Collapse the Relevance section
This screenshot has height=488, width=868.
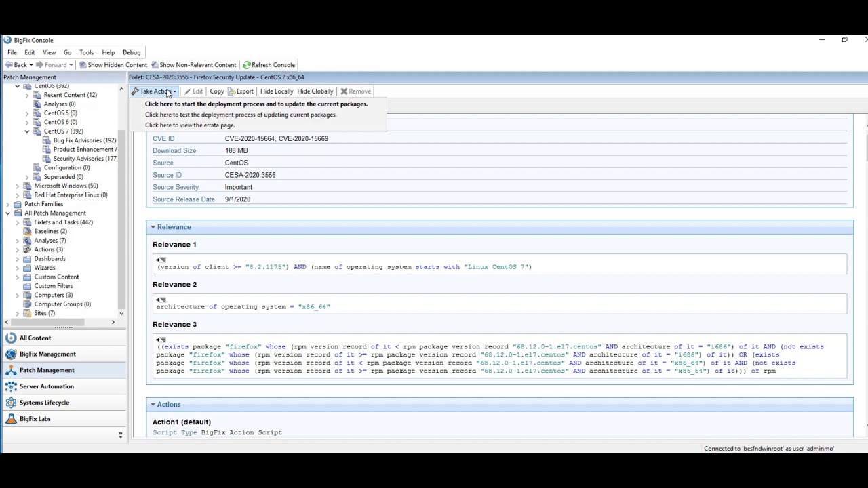click(153, 227)
